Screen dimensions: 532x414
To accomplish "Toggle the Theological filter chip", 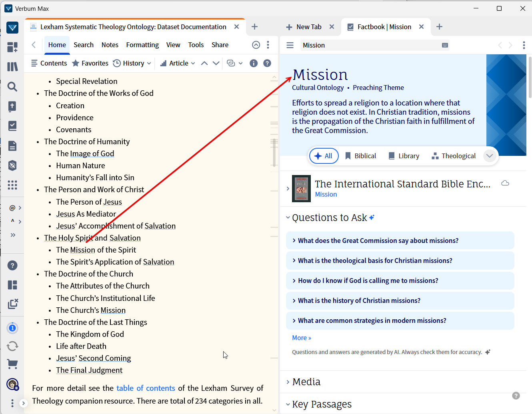I will [x=454, y=156].
